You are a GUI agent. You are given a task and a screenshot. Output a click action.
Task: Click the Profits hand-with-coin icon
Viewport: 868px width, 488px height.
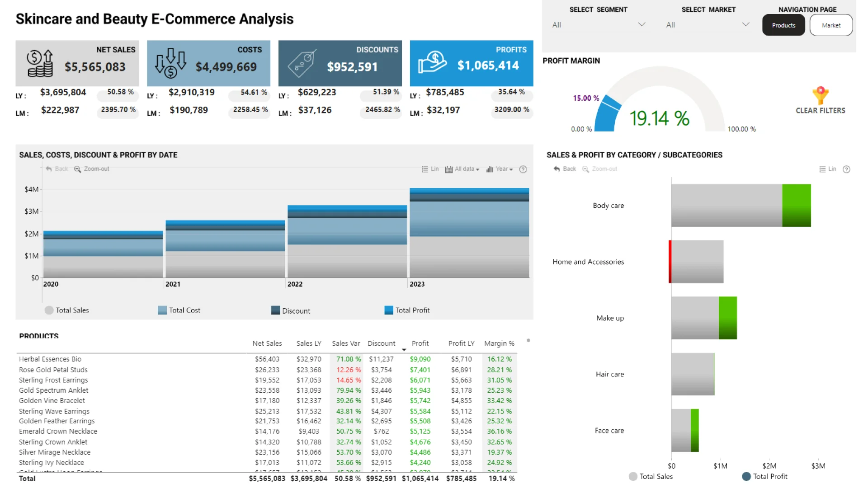point(432,62)
